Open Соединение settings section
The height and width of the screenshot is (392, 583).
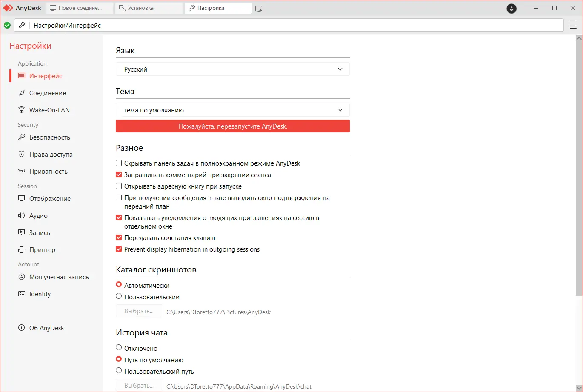pyautogui.click(x=48, y=93)
